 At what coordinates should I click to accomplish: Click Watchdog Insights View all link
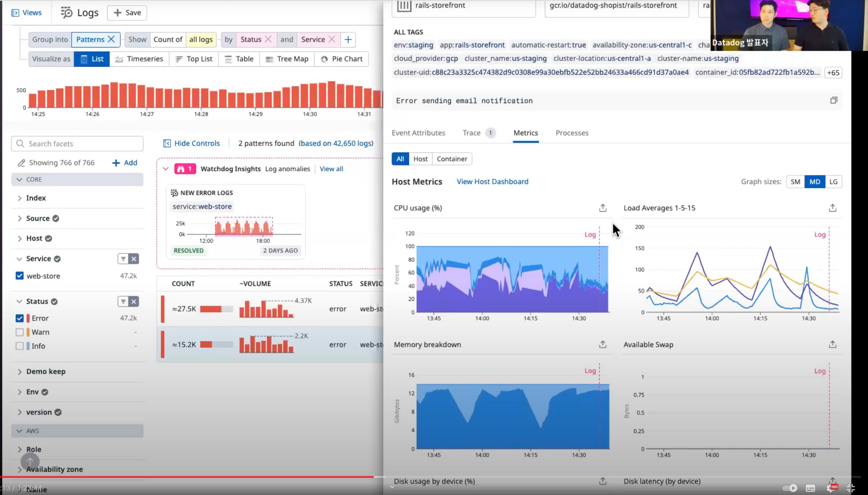point(331,169)
